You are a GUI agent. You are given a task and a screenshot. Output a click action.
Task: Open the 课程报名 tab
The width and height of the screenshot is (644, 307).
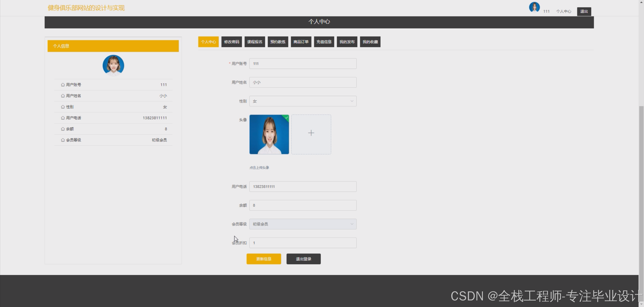(254, 42)
